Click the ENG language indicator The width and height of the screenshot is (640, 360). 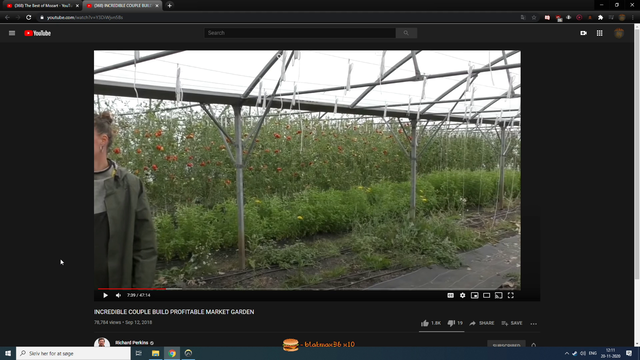point(593,353)
